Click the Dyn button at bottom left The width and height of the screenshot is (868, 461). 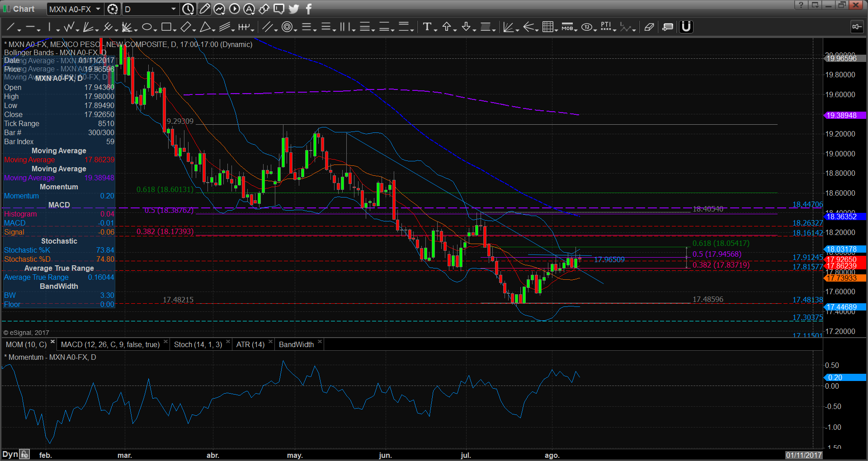[x=10, y=454]
